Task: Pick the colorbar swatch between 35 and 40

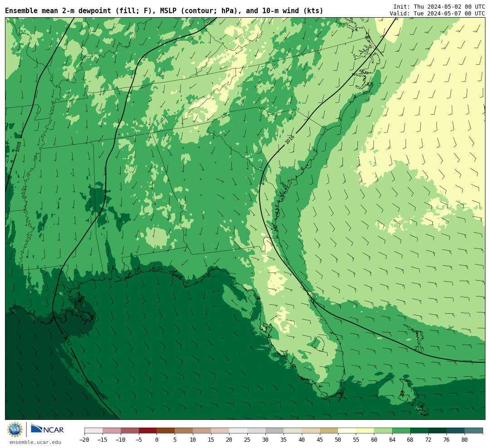Action: point(293,431)
